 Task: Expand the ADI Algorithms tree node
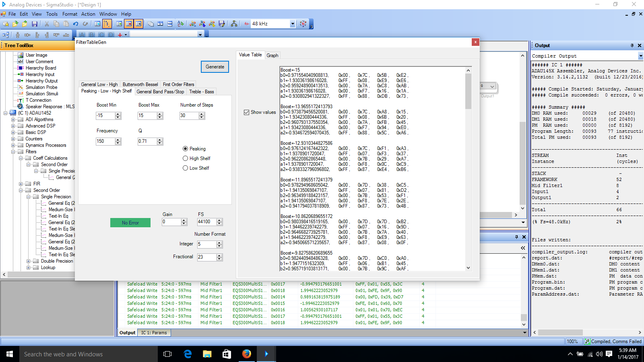tap(13, 119)
